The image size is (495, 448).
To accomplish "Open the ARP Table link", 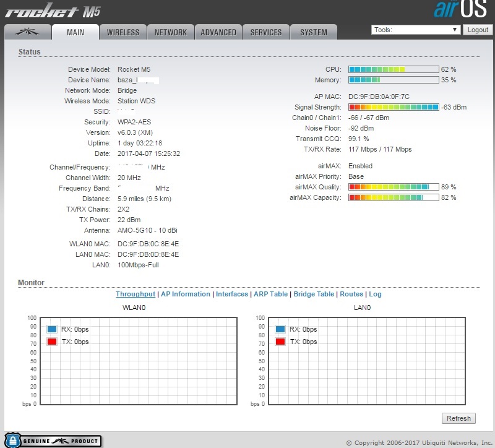I will (270, 294).
